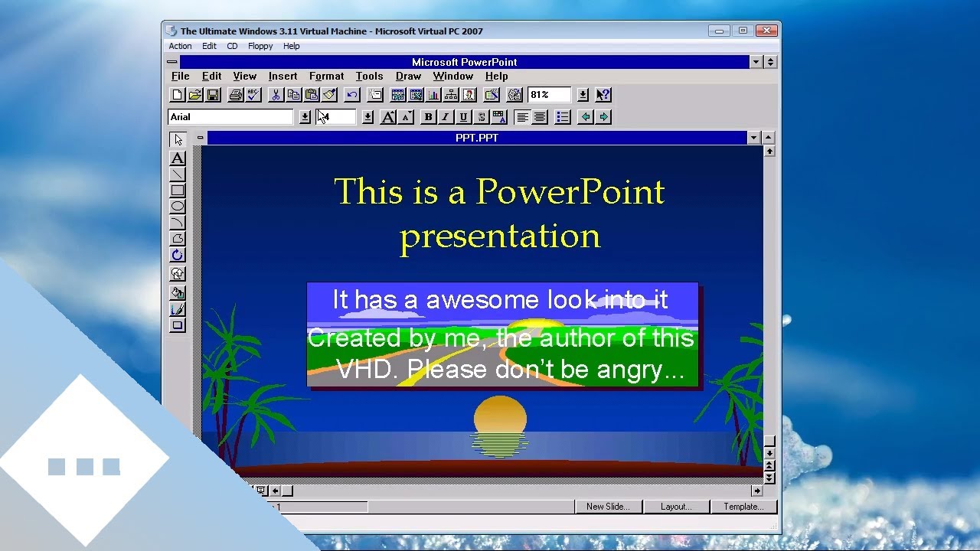This screenshot has width=980, height=551.
Task: Click the Promote left green arrow
Action: click(x=586, y=117)
